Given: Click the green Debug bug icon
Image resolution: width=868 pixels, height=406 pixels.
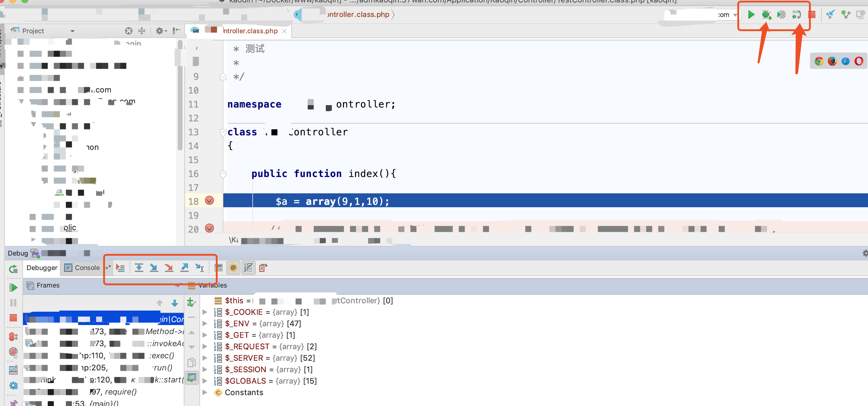Looking at the screenshot, I should tap(766, 14).
